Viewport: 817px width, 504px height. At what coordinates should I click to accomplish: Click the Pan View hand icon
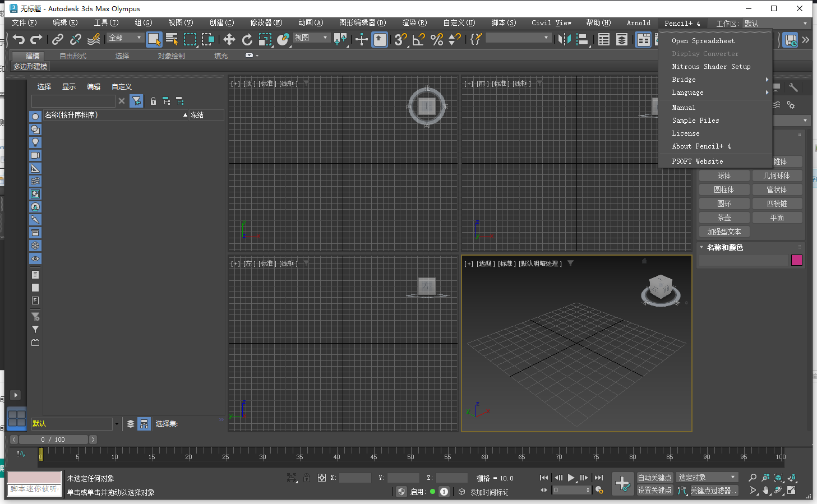pyautogui.click(x=765, y=491)
